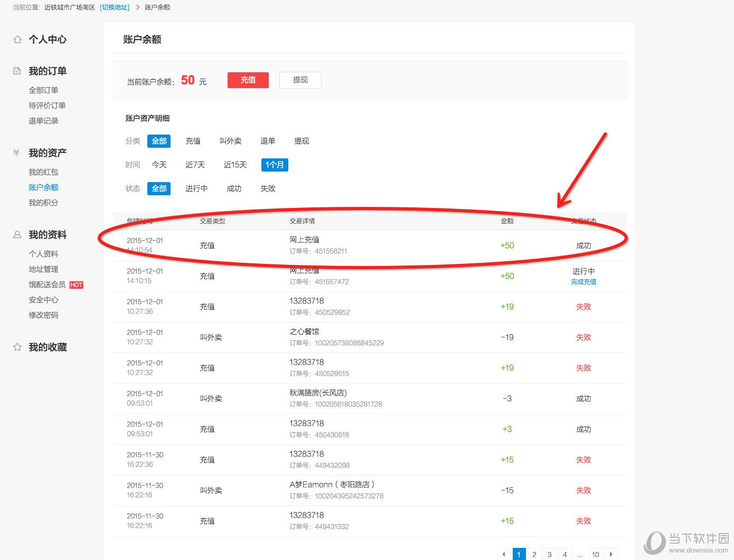Go to page 4
The height and width of the screenshot is (560, 734).
[x=565, y=554]
